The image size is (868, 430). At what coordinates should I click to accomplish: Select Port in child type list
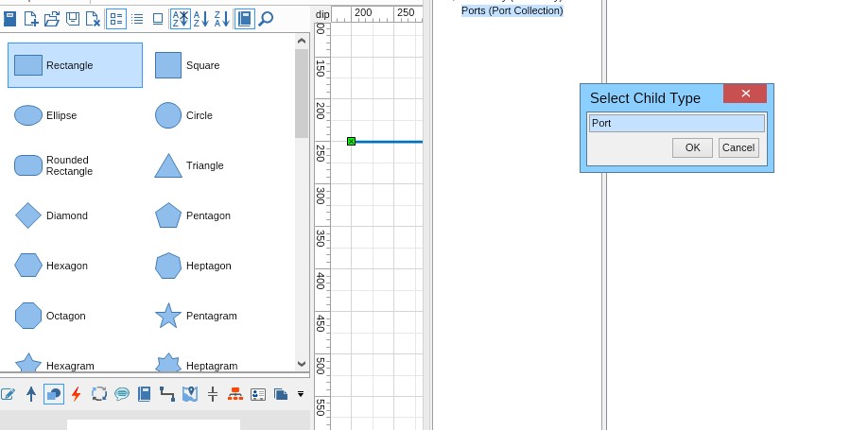(676, 123)
